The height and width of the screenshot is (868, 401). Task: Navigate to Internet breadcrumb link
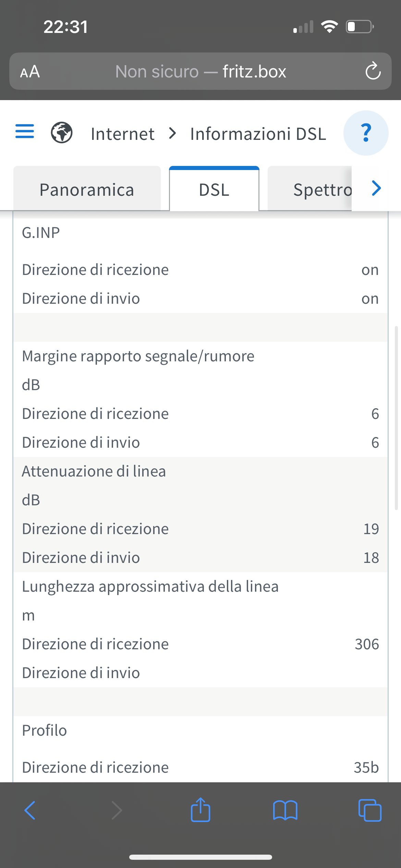coord(122,134)
